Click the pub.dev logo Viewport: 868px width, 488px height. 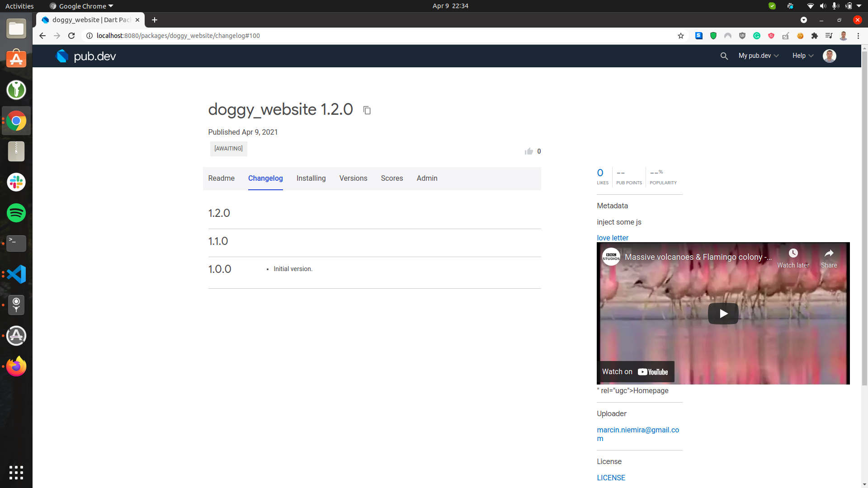[x=86, y=56]
